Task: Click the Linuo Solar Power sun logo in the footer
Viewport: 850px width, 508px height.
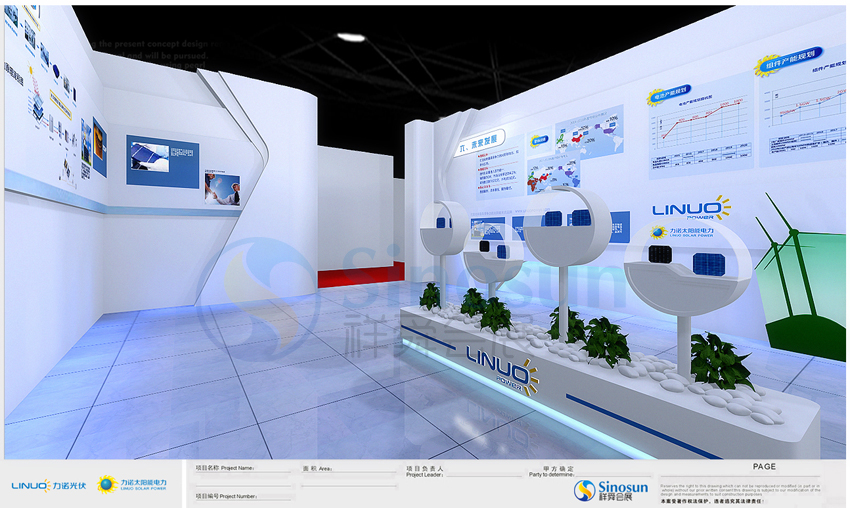Action: click(x=132, y=484)
